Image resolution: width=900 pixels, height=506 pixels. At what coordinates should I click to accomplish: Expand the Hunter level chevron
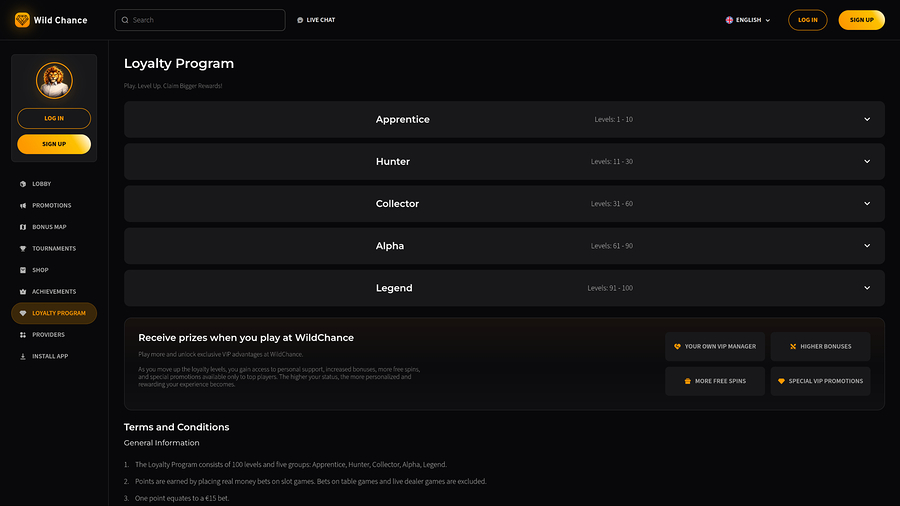867,161
